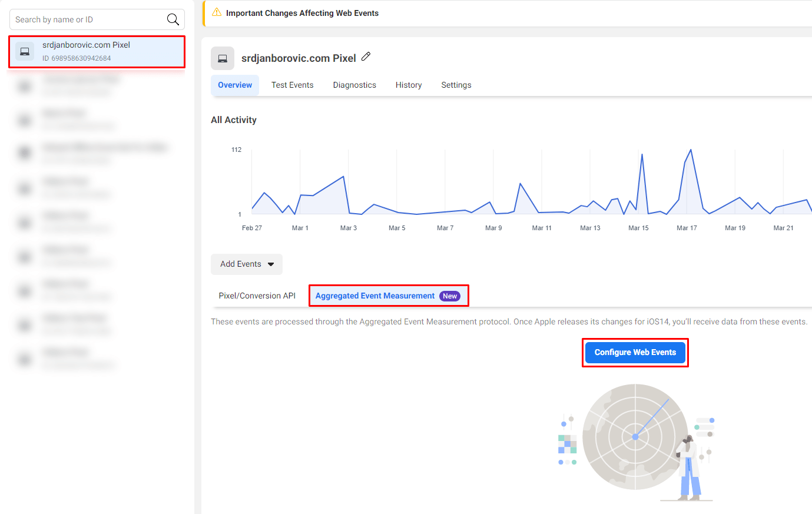This screenshot has height=514, width=812.
Task: Click the srdjanborovic.com Pixel page title
Action: coord(299,58)
